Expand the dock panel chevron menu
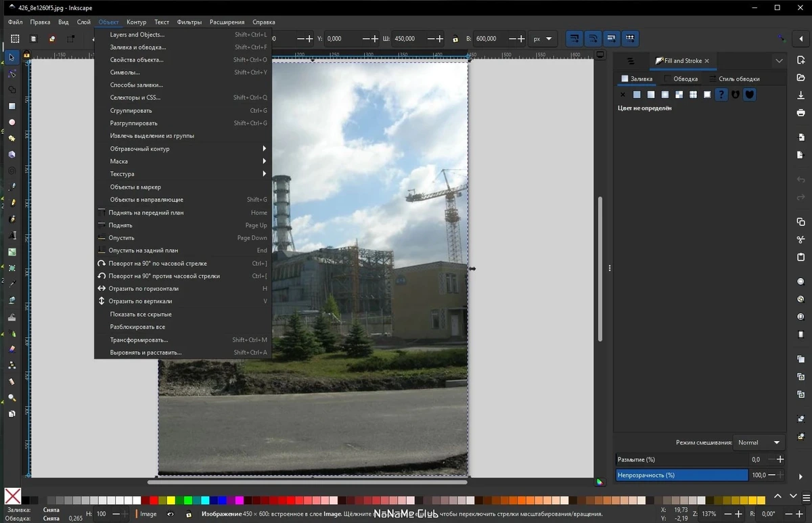This screenshot has width=812, height=523. [x=779, y=61]
